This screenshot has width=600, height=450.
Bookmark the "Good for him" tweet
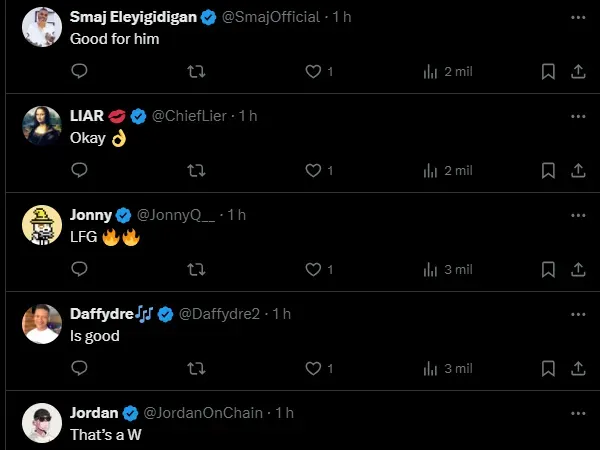(x=548, y=71)
